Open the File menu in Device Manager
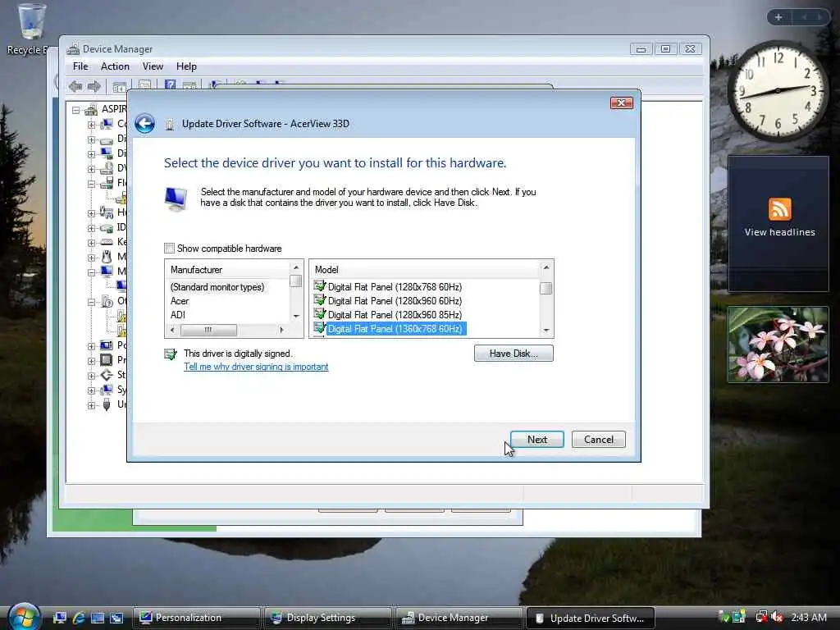Image resolution: width=840 pixels, height=630 pixels. click(80, 66)
